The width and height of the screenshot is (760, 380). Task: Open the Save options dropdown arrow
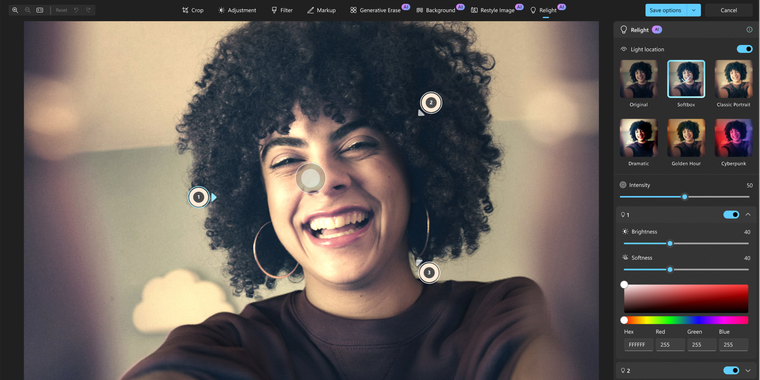coord(694,10)
